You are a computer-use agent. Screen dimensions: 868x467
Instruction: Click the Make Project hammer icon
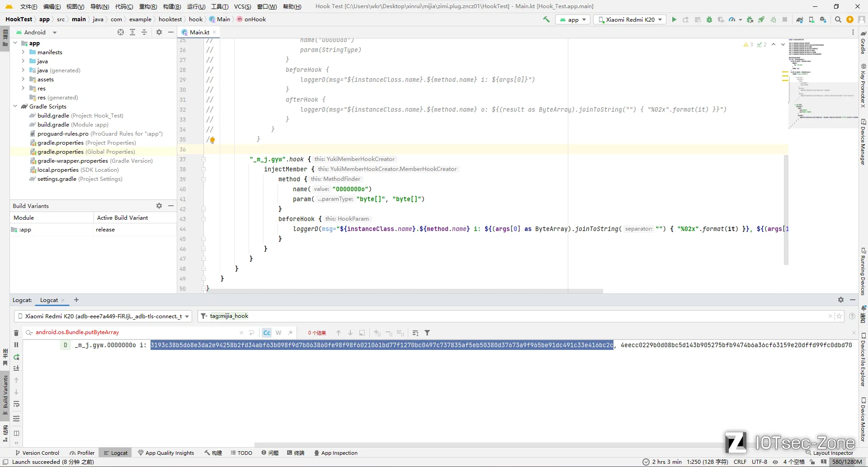tap(546, 19)
